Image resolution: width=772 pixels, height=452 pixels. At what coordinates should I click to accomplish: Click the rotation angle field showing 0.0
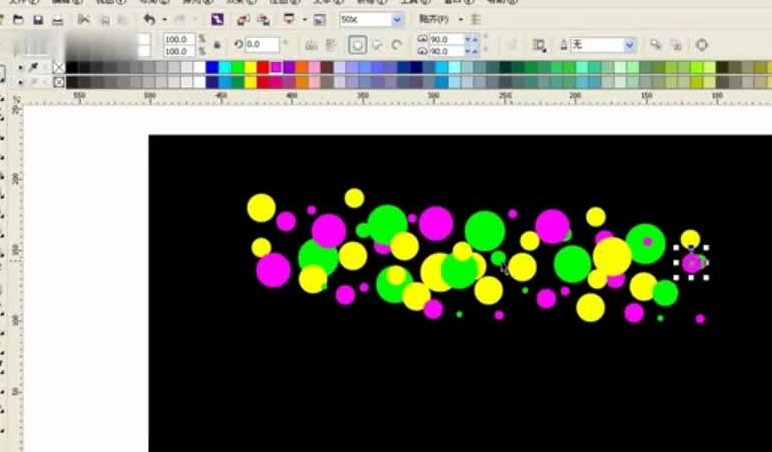(x=262, y=45)
